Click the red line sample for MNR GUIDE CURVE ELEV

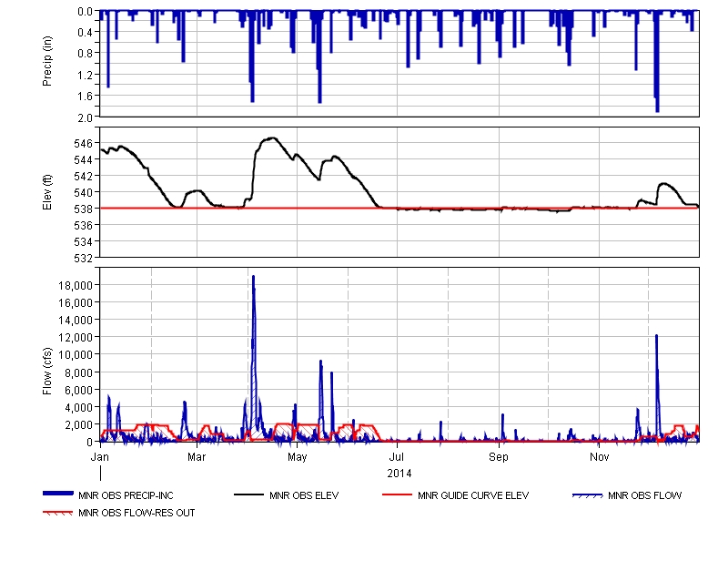click(398, 495)
